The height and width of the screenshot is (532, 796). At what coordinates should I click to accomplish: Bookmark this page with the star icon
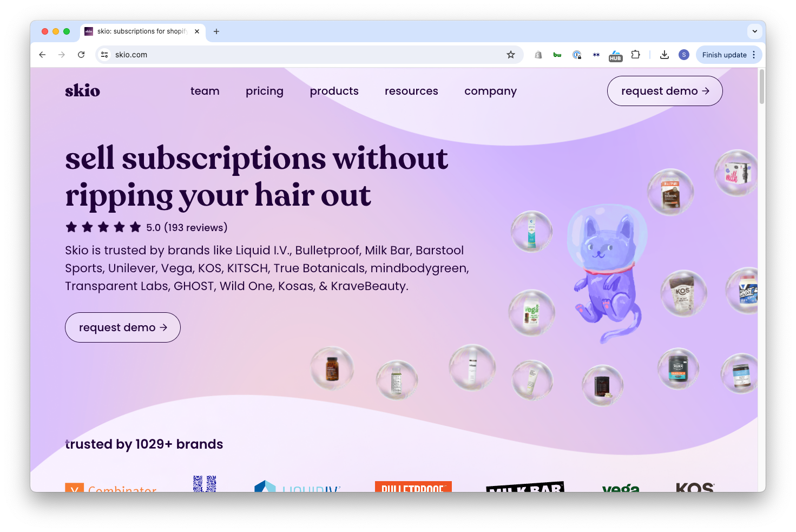coord(511,55)
